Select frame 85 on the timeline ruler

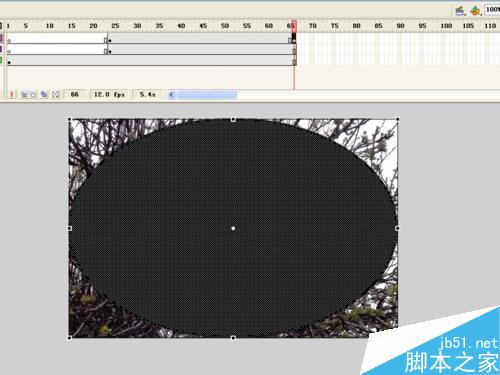[x=378, y=26]
